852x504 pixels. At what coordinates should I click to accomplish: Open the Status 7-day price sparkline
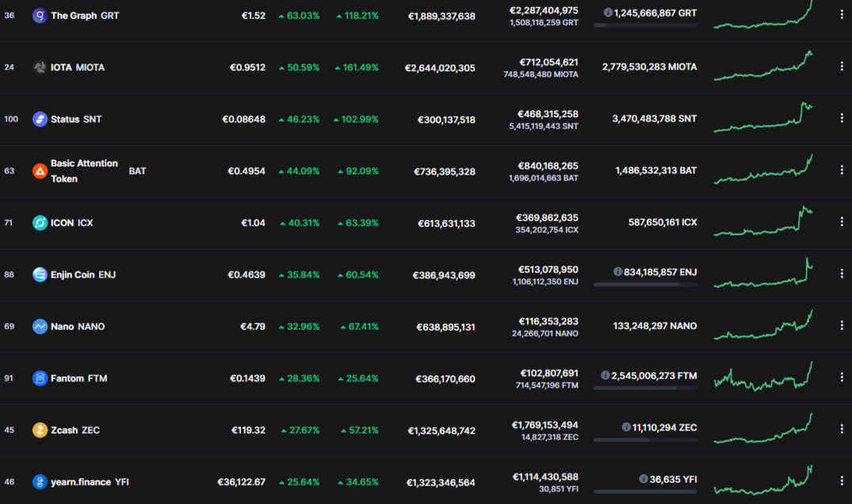tap(763, 116)
